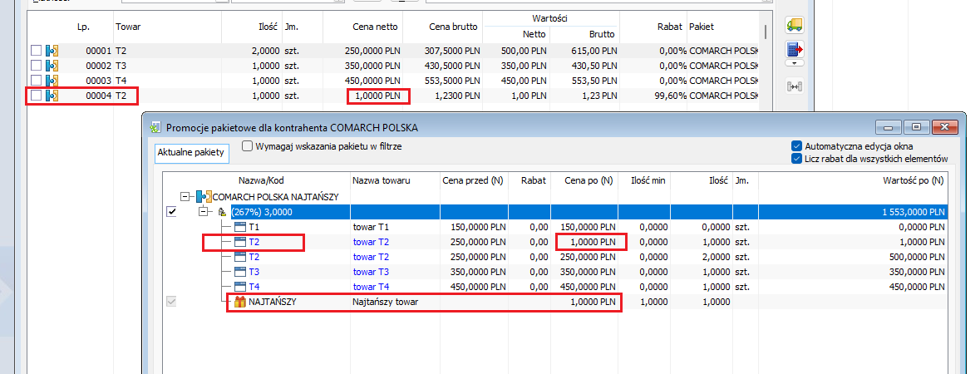
Task: Click the product icon beside T4
Action: pyautogui.click(x=240, y=288)
